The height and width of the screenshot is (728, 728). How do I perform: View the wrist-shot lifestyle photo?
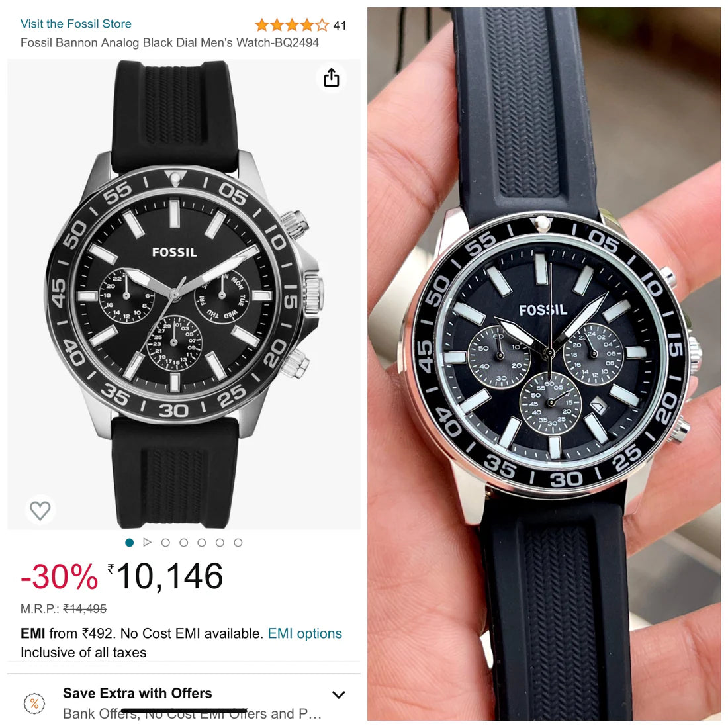coord(547,364)
